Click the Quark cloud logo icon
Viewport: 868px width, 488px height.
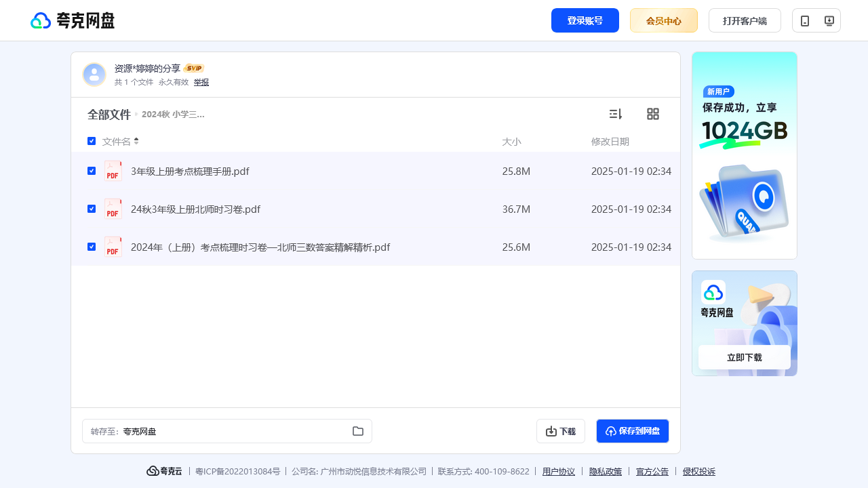41,20
